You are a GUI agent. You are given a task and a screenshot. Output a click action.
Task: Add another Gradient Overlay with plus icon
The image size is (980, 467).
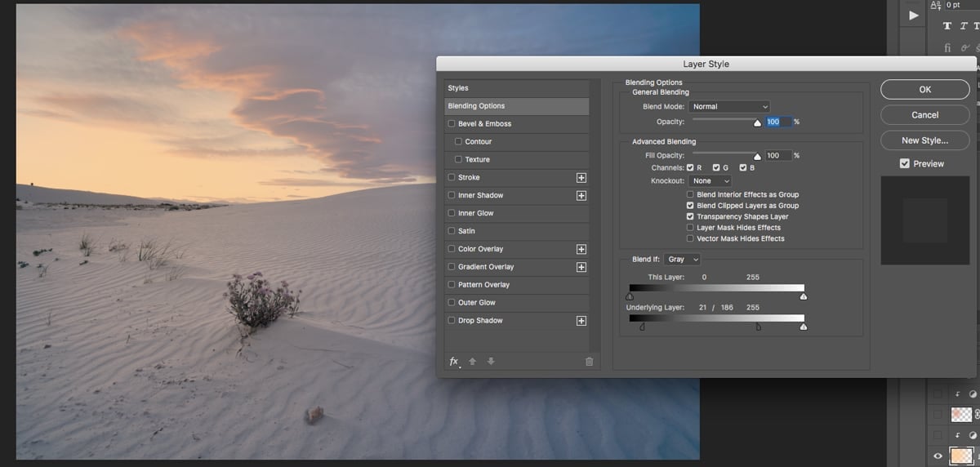(581, 267)
